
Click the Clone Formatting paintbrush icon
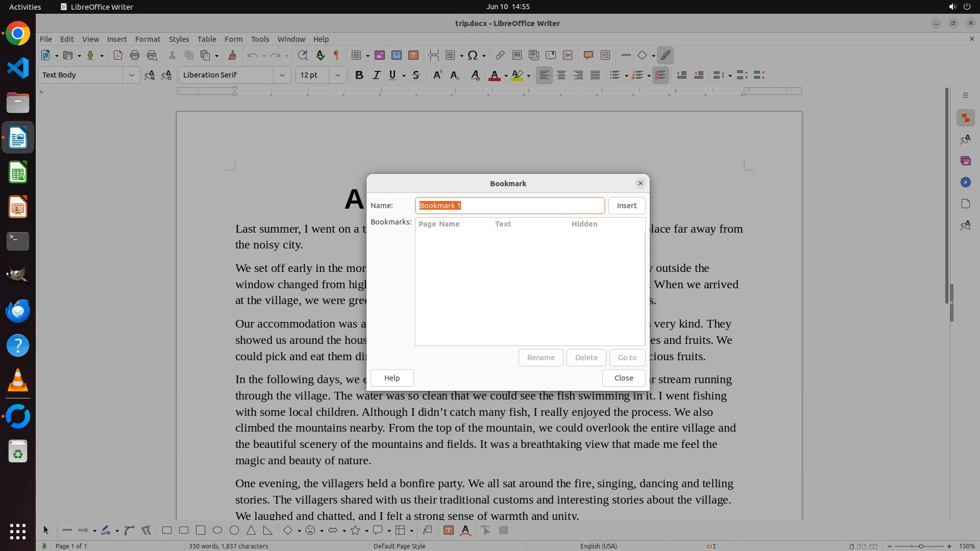click(x=232, y=55)
